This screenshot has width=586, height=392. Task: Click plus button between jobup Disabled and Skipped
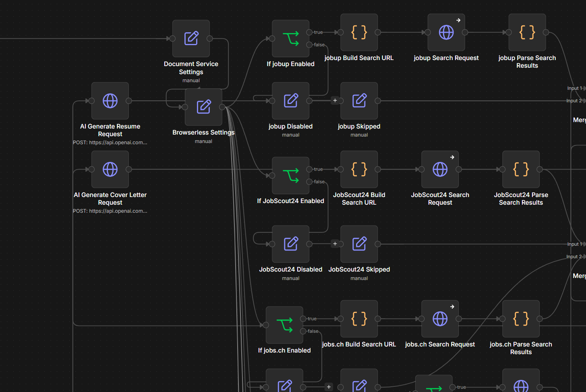pos(335,101)
